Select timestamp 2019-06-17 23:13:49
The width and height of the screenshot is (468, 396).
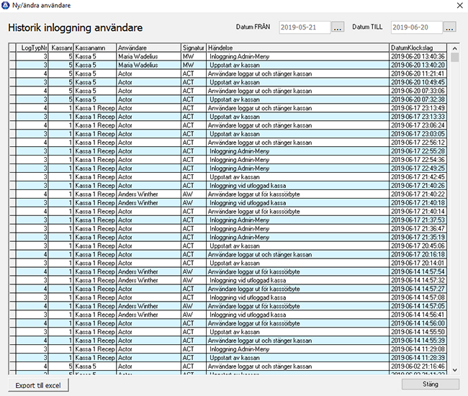pos(418,108)
